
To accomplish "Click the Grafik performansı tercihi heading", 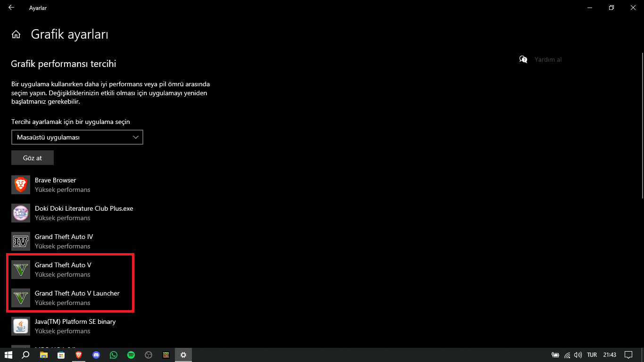I will point(64,64).
